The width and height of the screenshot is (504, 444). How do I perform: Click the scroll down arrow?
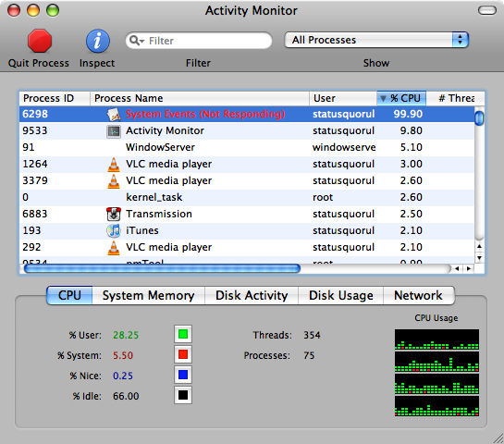pos(479,258)
